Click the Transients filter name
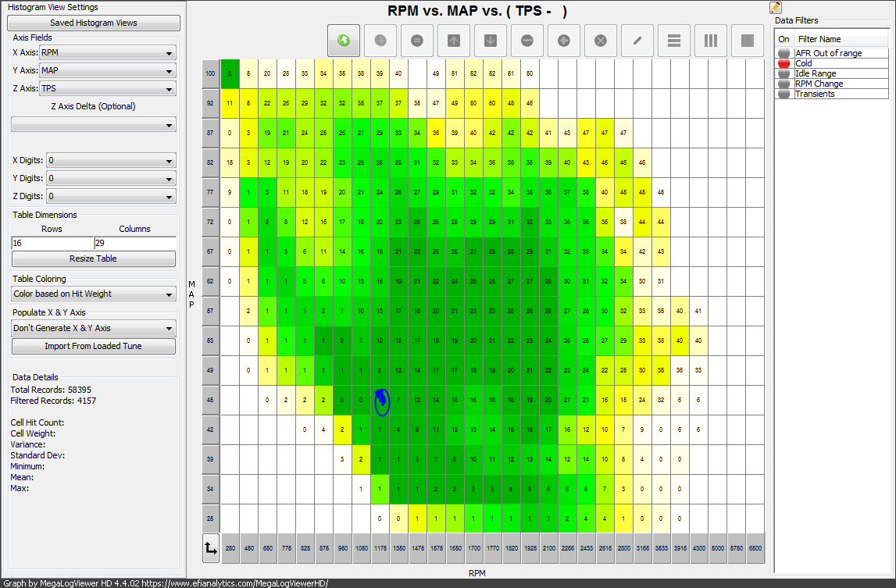 point(815,94)
